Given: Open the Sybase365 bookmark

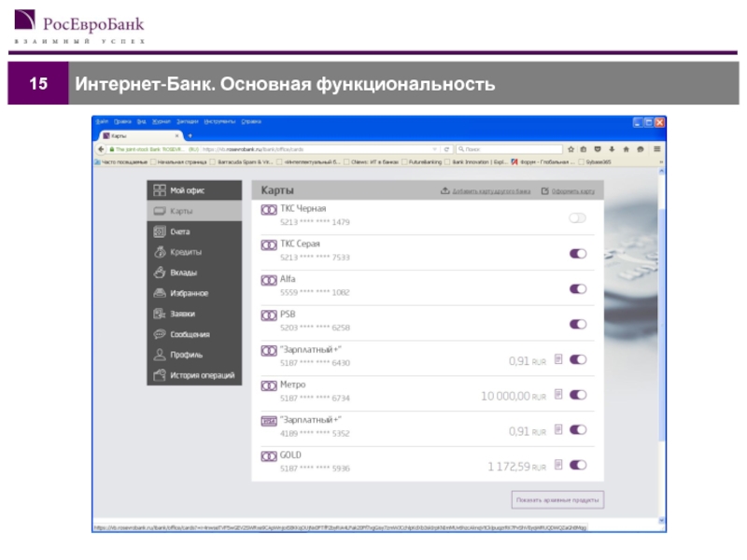Looking at the screenshot, I should click(x=595, y=161).
